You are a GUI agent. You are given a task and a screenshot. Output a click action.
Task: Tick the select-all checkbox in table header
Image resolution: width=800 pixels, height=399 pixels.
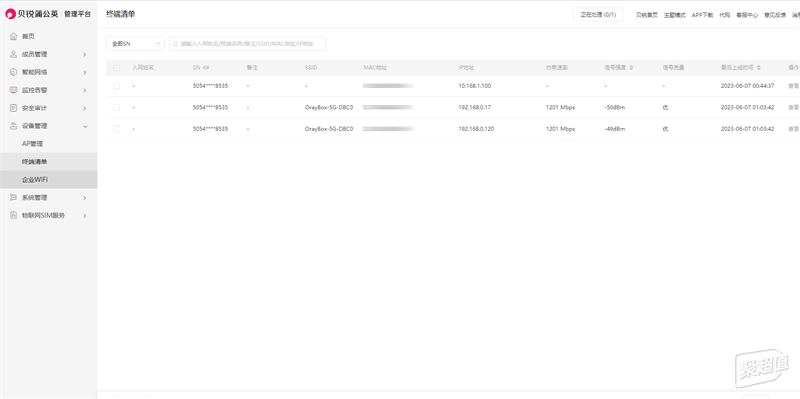(116, 68)
